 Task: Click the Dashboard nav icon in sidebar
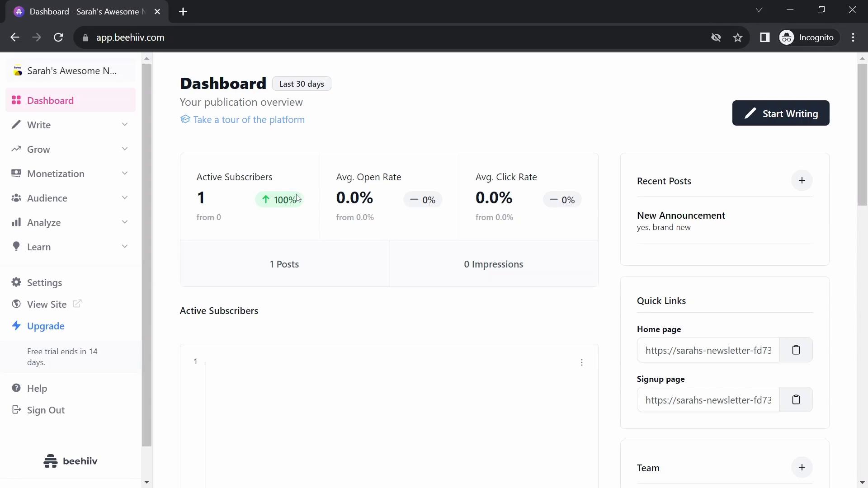pyautogui.click(x=16, y=100)
